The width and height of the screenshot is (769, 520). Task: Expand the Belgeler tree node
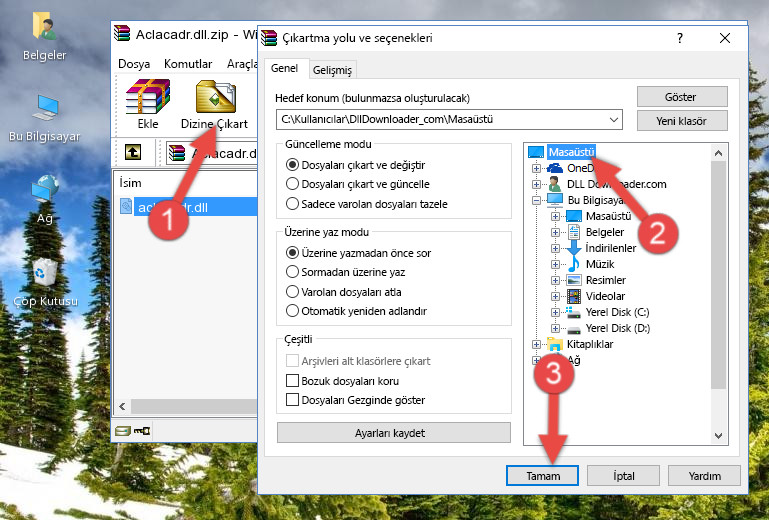(555, 232)
